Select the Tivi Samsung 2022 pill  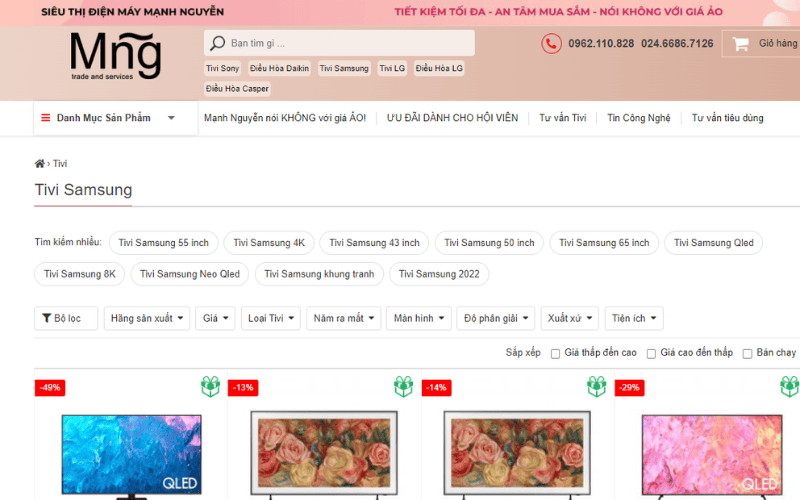[x=439, y=274]
